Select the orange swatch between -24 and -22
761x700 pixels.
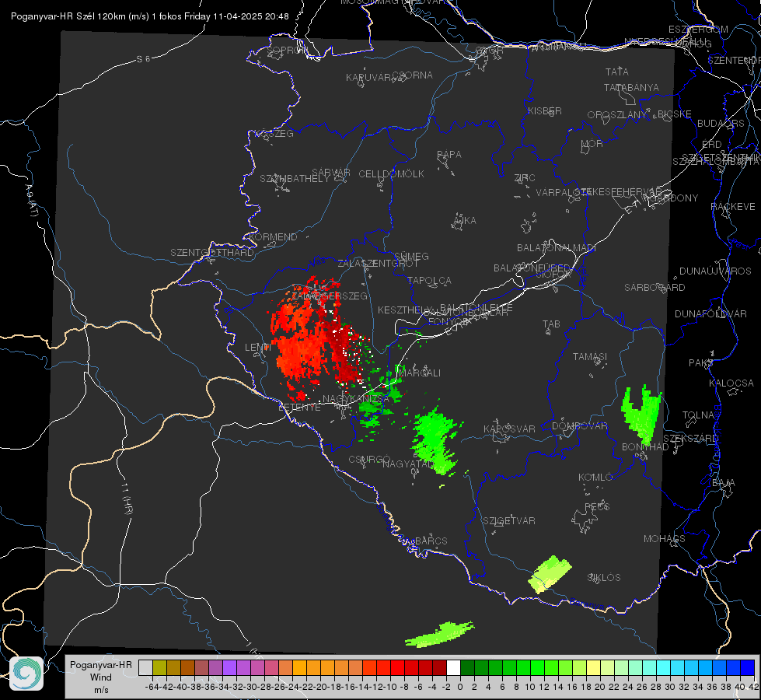point(299,667)
